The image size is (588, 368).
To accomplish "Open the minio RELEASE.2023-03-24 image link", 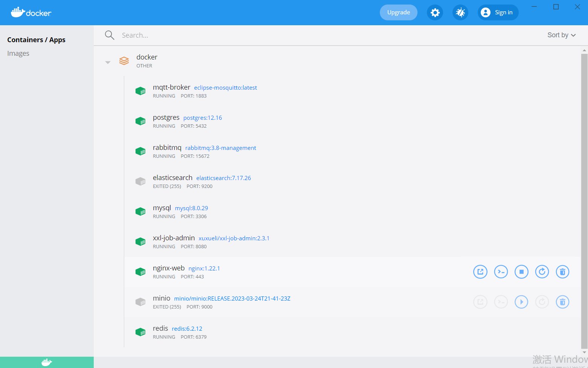I will [232, 298].
